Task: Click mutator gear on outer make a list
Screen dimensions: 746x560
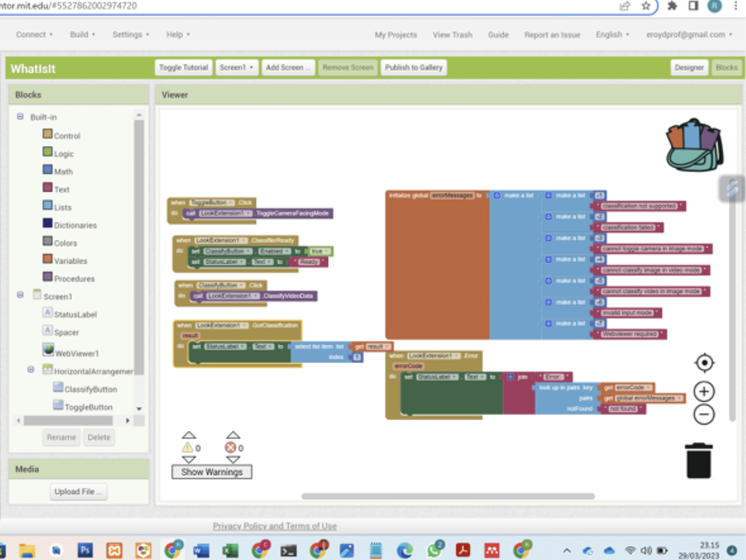Action: [x=497, y=195]
